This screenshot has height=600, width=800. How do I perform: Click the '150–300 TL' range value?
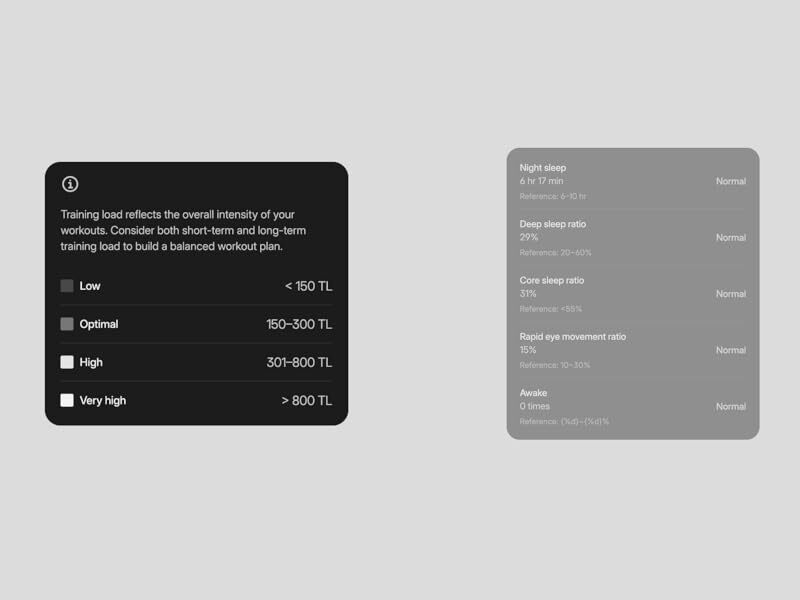point(299,324)
